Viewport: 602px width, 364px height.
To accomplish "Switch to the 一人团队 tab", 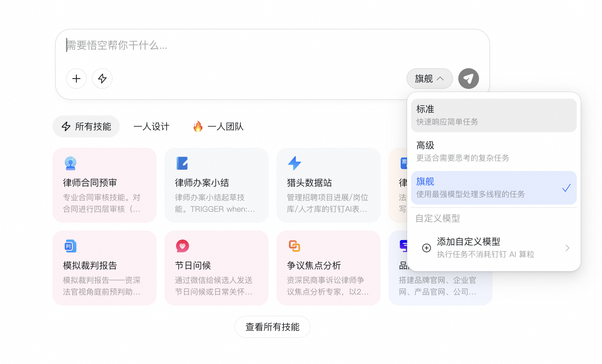I will (x=218, y=126).
